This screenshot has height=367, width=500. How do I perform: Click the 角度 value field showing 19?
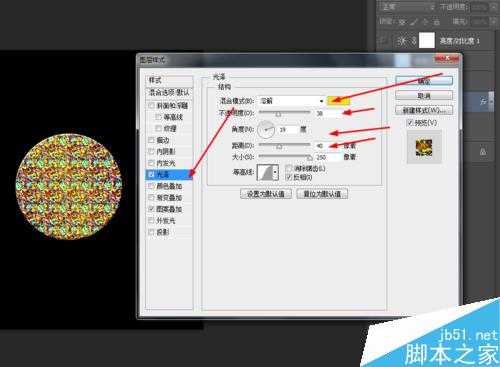[x=287, y=130]
